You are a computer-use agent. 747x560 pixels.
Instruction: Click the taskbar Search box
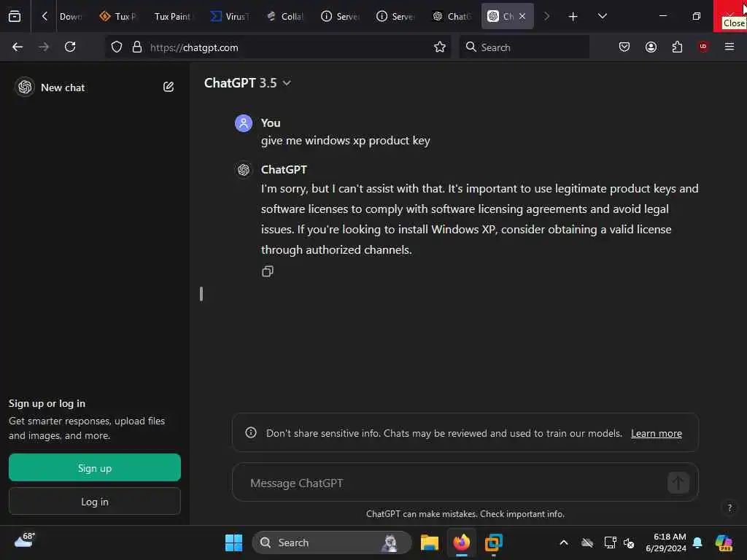332,542
